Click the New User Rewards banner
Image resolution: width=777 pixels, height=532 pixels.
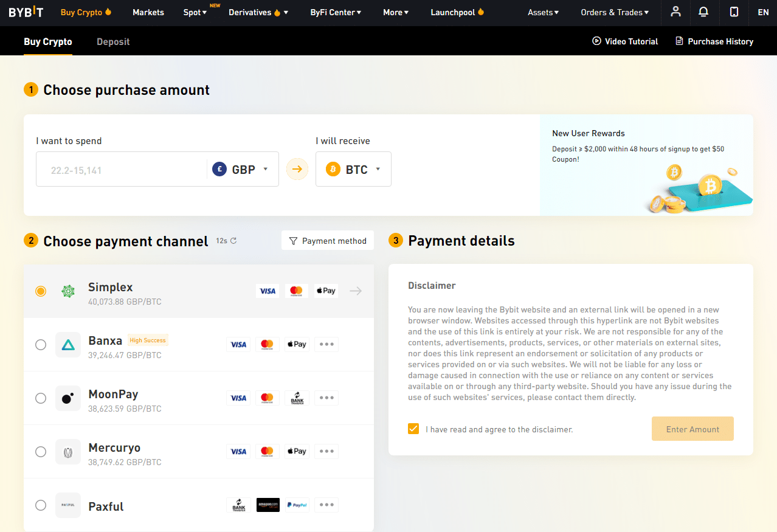[646, 165]
